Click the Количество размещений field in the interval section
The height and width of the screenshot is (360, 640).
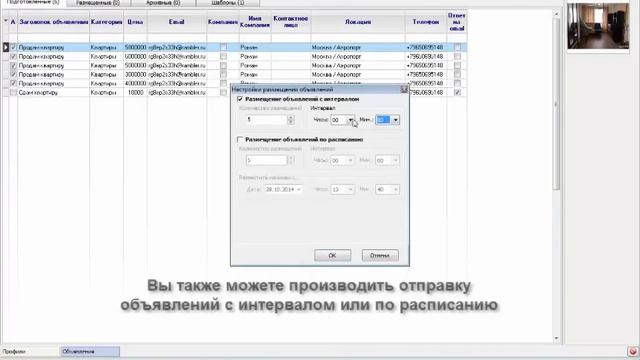267,120
